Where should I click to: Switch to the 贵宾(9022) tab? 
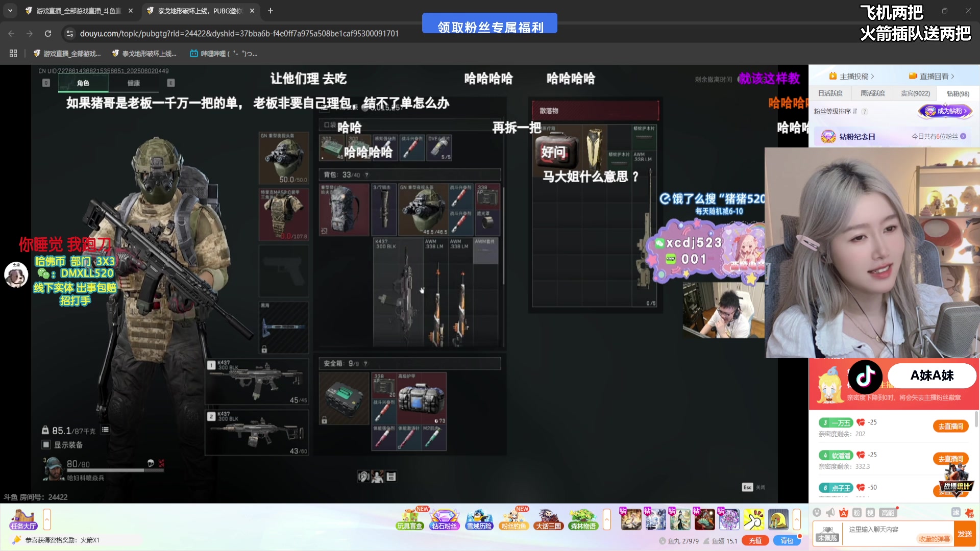coord(915,93)
